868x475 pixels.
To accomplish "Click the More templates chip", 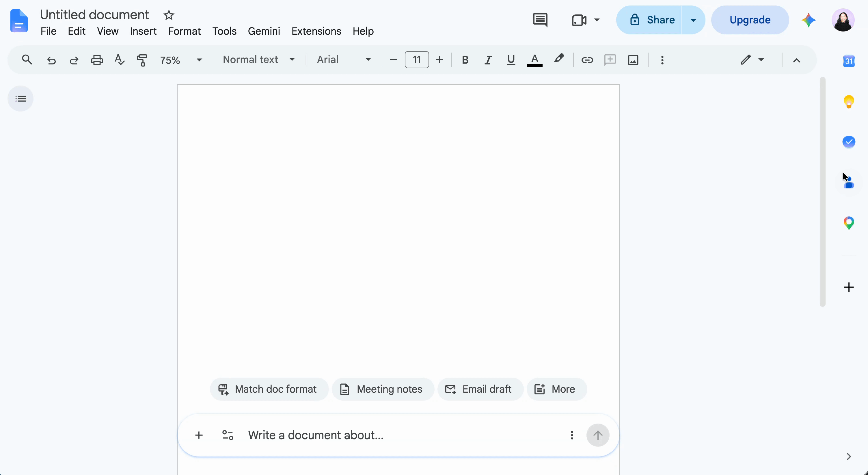I will (x=557, y=389).
